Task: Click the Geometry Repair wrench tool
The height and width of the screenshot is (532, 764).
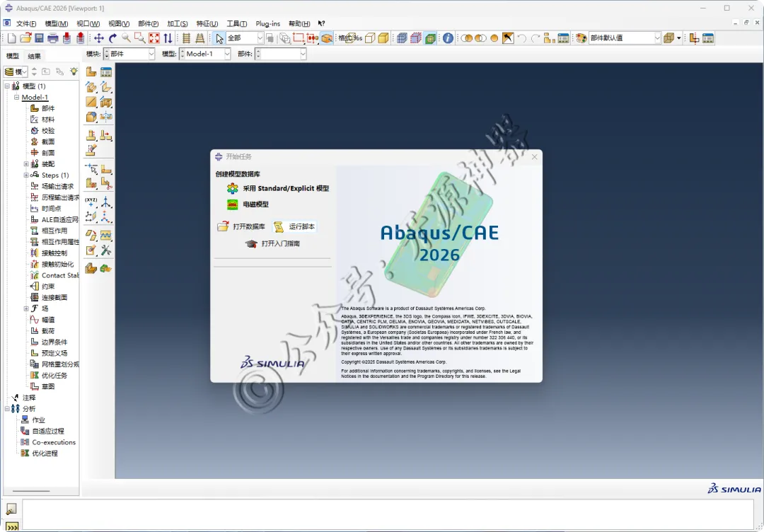Action: click(x=105, y=250)
